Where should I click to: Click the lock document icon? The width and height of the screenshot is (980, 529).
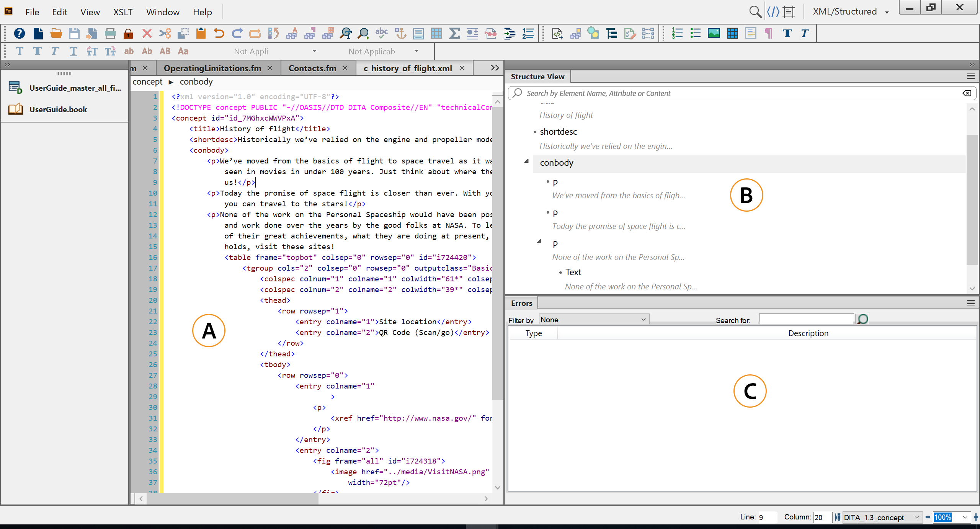click(x=128, y=33)
